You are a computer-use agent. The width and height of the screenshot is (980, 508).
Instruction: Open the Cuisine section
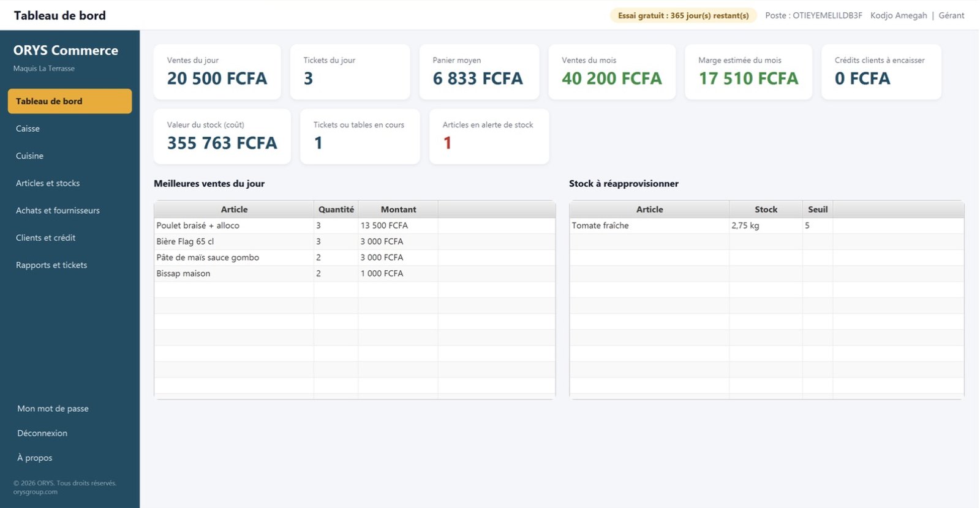[x=70, y=156]
